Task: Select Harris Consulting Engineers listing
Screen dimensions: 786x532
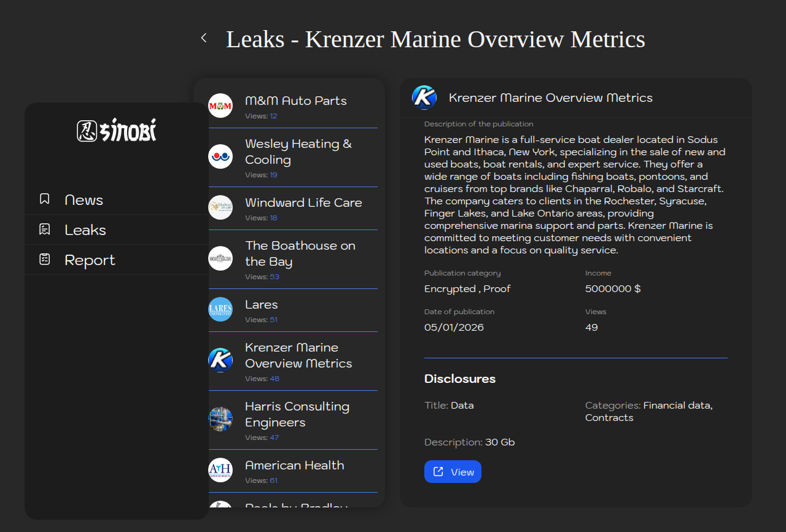Action: [297, 414]
